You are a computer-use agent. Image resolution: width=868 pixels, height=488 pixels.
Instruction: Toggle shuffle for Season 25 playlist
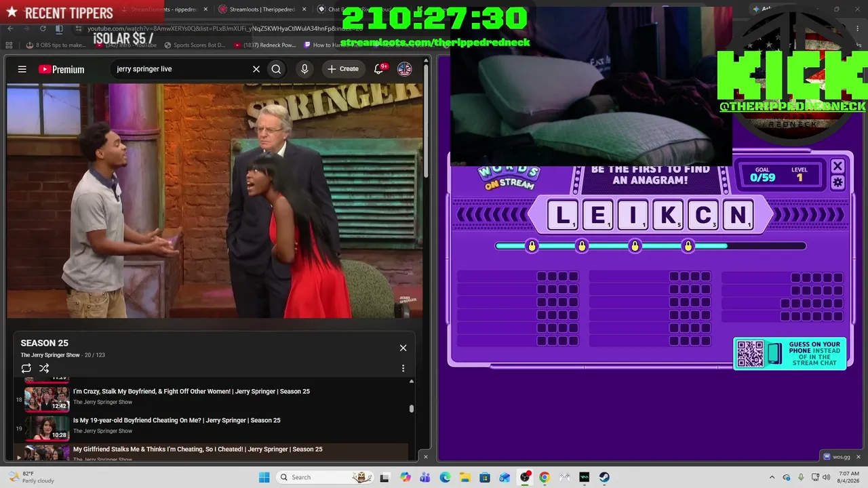[44, 368]
